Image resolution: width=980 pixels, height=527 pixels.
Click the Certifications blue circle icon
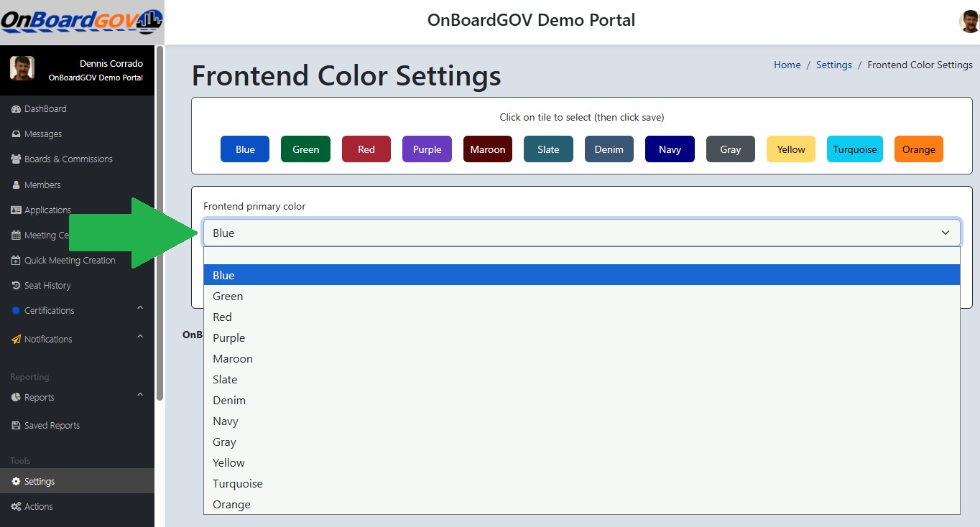(x=17, y=310)
